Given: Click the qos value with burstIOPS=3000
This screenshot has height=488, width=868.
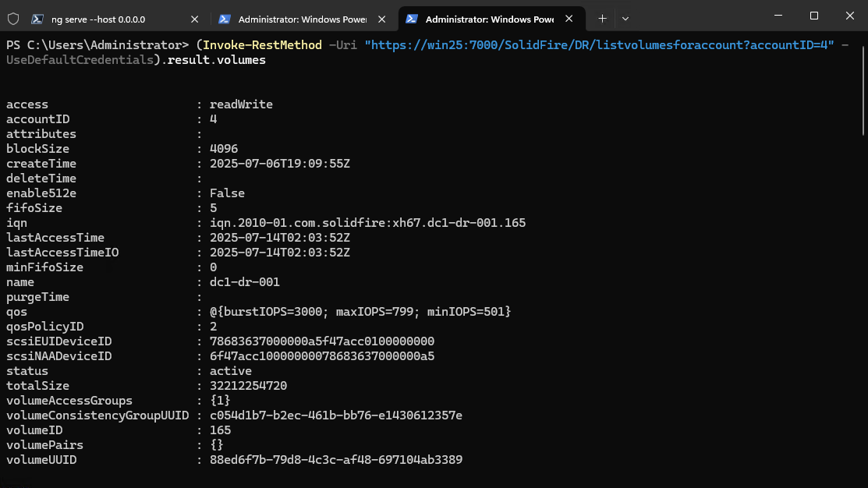Looking at the screenshot, I should [360, 312].
